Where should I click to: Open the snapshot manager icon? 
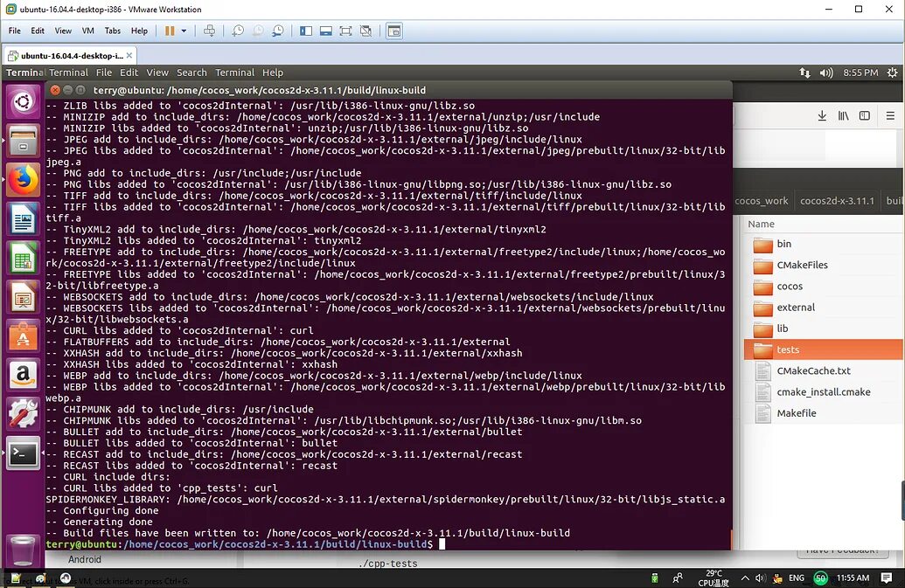(x=277, y=31)
